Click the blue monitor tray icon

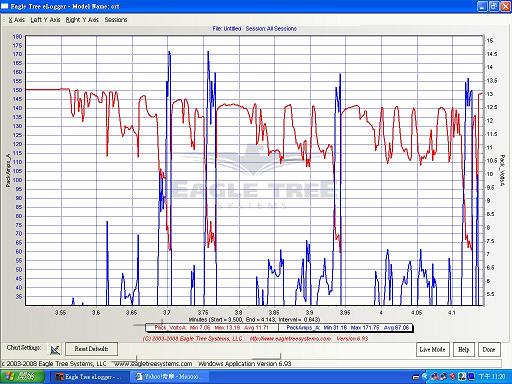pyautogui.click(x=471, y=376)
